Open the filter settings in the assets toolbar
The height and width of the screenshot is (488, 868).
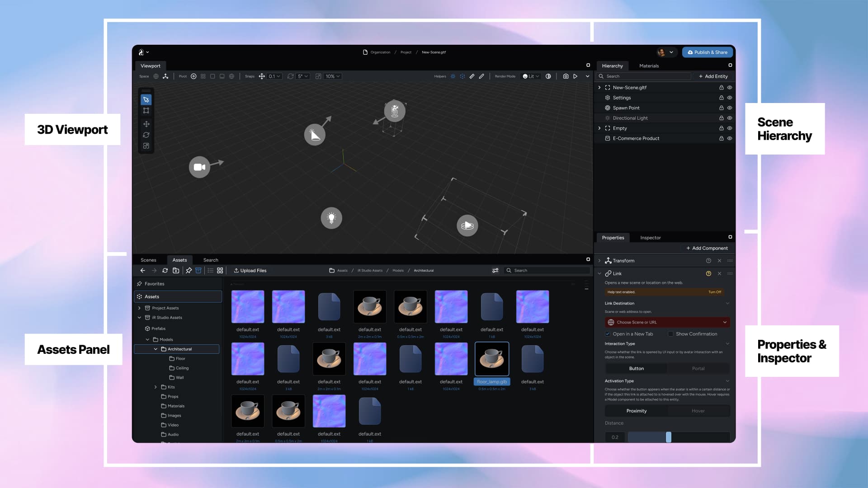495,270
